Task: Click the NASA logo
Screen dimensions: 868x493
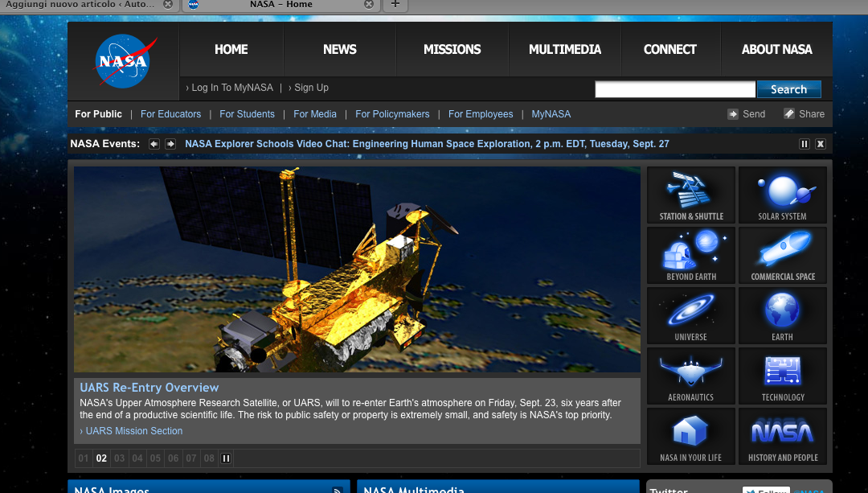Action: [125, 61]
